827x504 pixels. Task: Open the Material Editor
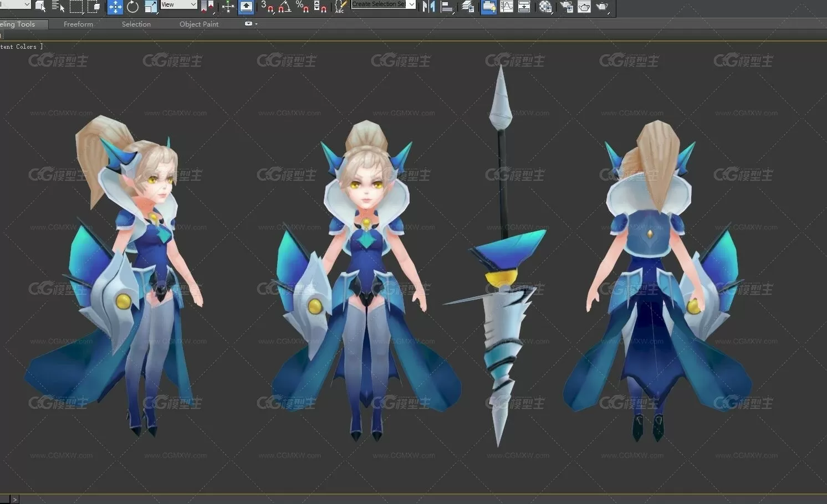(545, 7)
